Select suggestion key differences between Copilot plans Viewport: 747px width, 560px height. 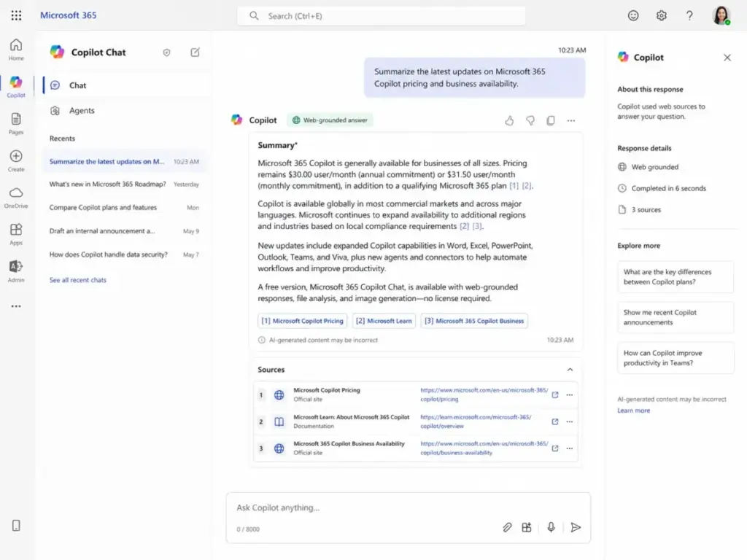pyautogui.click(x=676, y=276)
